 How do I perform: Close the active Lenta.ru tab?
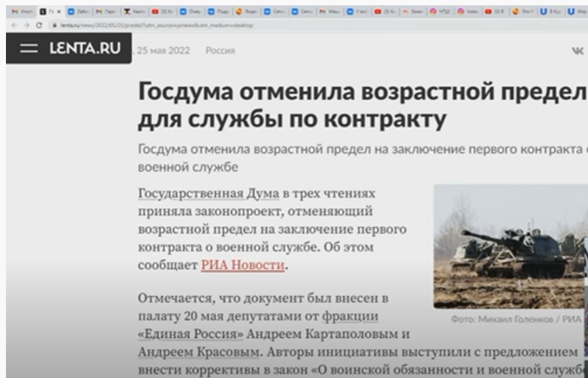coord(58,11)
